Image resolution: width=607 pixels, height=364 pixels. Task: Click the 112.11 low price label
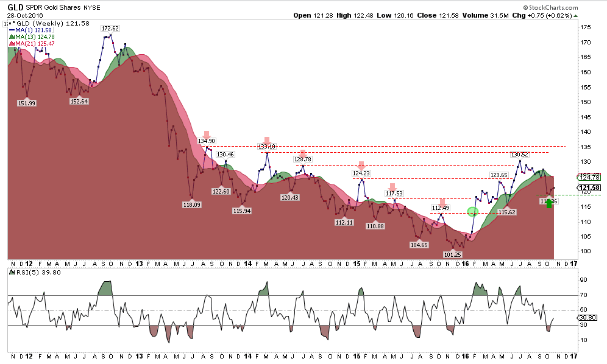(344, 222)
